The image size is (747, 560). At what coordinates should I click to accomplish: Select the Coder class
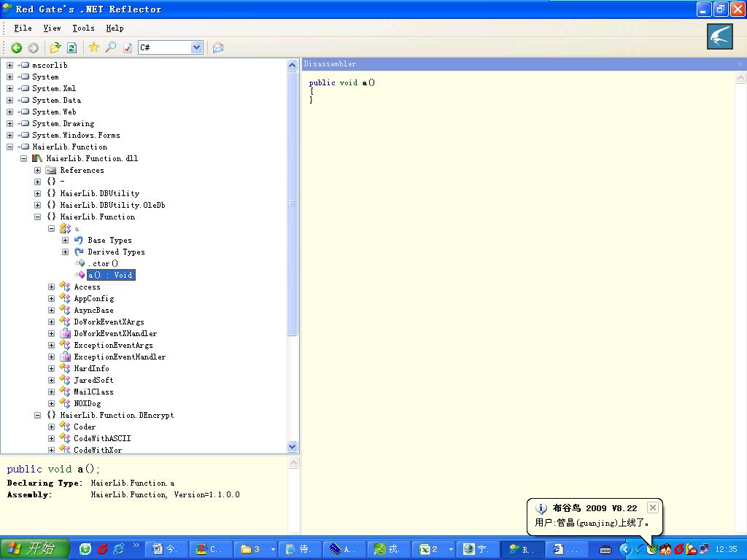pyautogui.click(x=85, y=427)
